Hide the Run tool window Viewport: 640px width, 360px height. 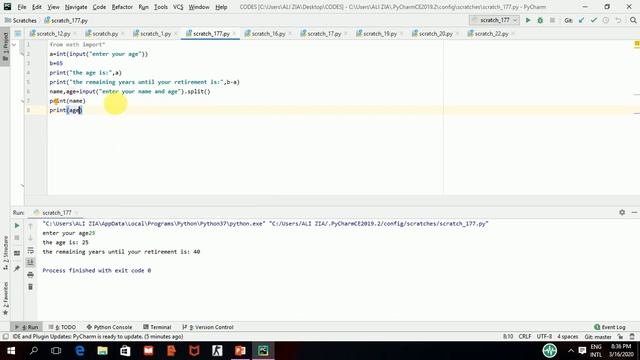pos(634,212)
